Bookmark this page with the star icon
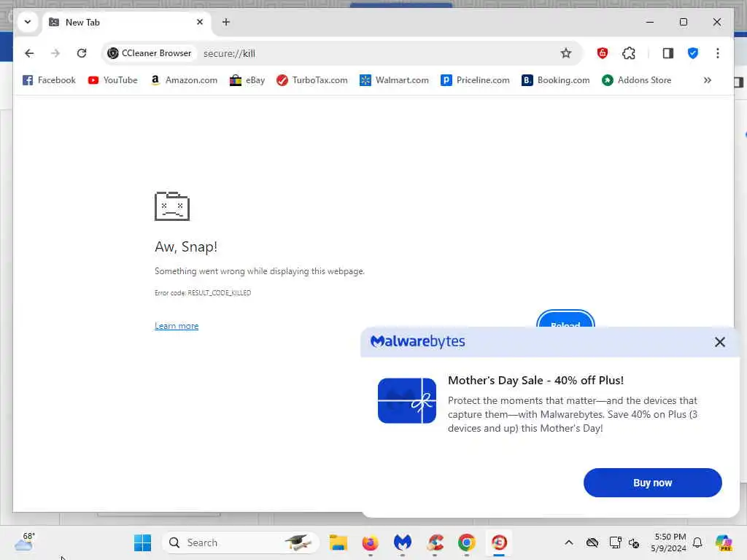This screenshot has height=560, width=747. point(565,53)
